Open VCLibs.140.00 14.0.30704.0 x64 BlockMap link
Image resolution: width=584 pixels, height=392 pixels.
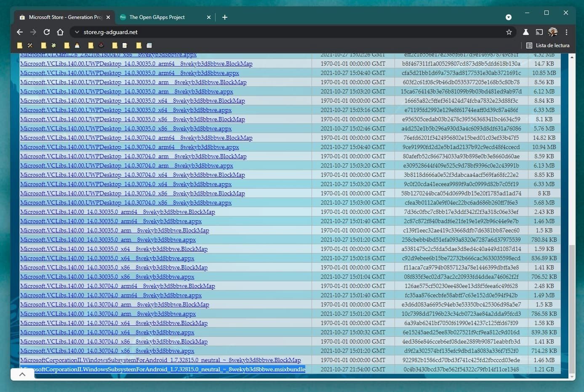click(114, 323)
